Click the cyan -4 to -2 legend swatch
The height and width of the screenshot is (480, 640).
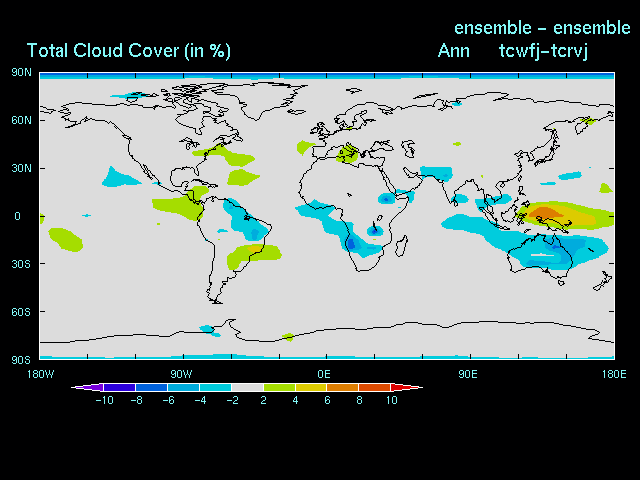(215, 387)
